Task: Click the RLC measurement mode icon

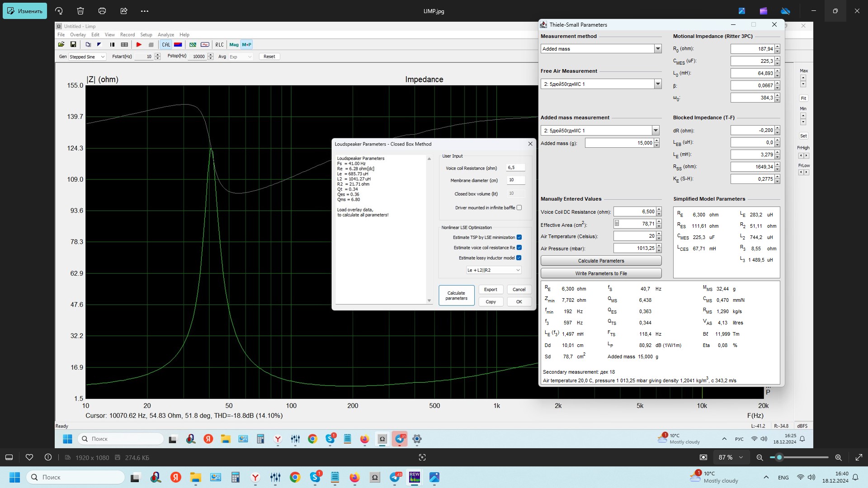Action: click(x=219, y=44)
